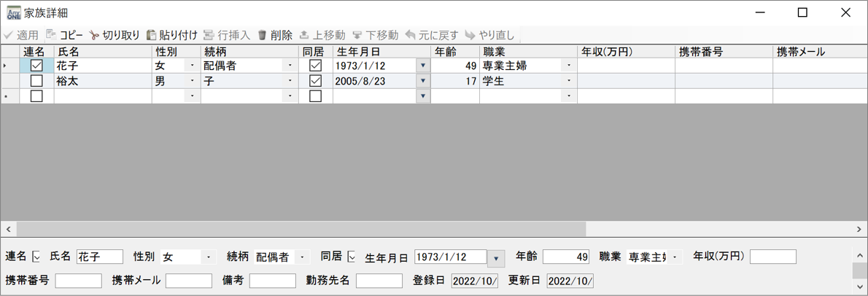Viewport: 868px width, 296px height.
Task: Click the 行挿入 insert row button
Action: (227, 36)
